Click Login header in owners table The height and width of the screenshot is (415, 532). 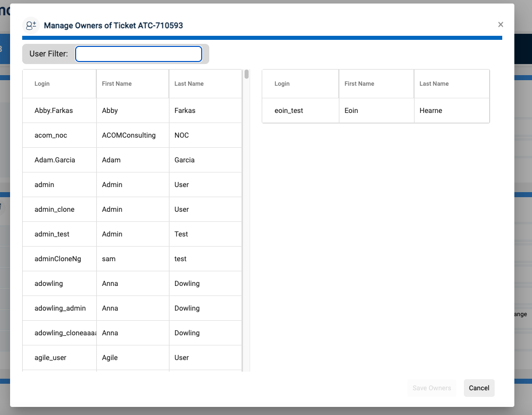[282, 84]
